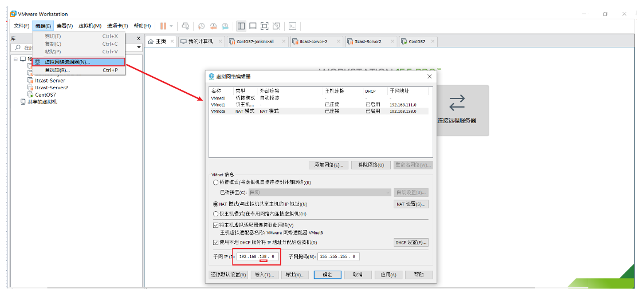Click 还原默认设置(R) button
The image size is (644, 297).
pos(229,275)
